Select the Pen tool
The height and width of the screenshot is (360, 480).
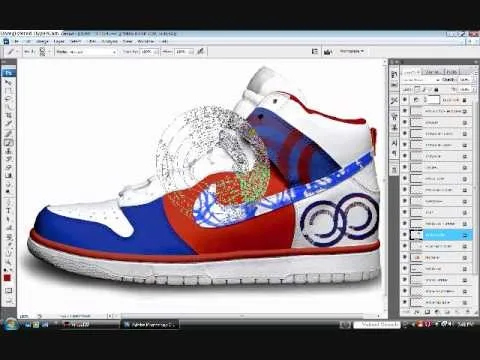click(9, 202)
